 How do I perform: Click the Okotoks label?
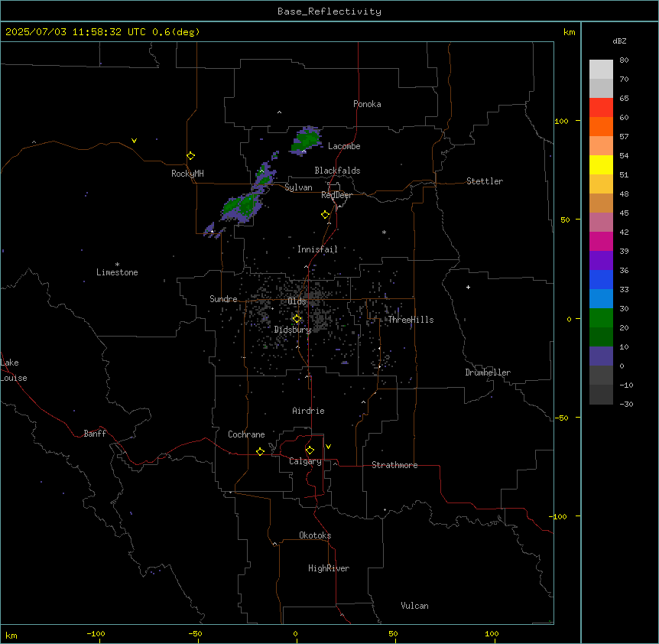pyautogui.click(x=315, y=535)
